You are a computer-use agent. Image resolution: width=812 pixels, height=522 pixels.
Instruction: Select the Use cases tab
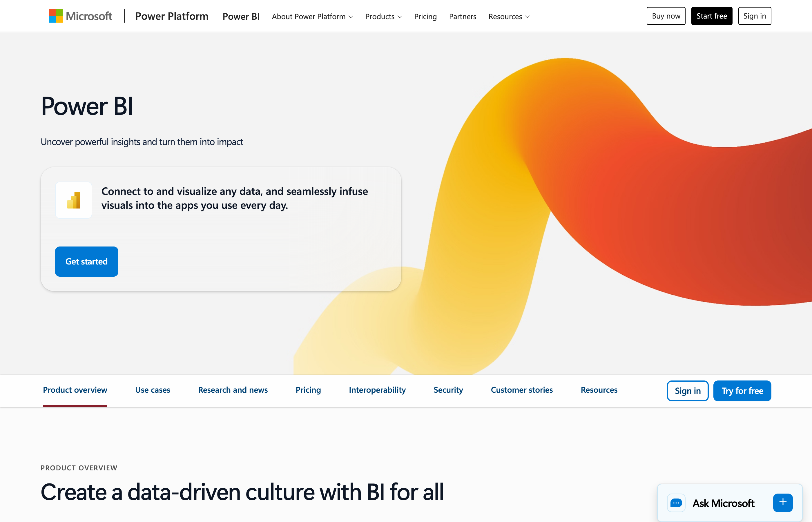click(153, 390)
